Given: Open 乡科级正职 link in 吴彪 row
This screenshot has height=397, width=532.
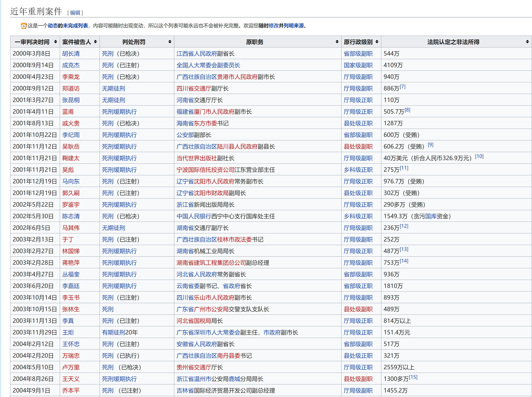Looking at the screenshot, I should click(x=358, y=170).
